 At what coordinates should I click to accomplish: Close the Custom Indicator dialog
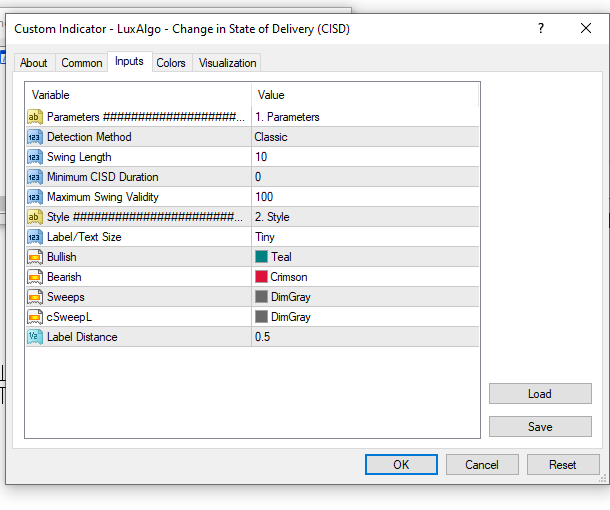[x=586, y=28]
